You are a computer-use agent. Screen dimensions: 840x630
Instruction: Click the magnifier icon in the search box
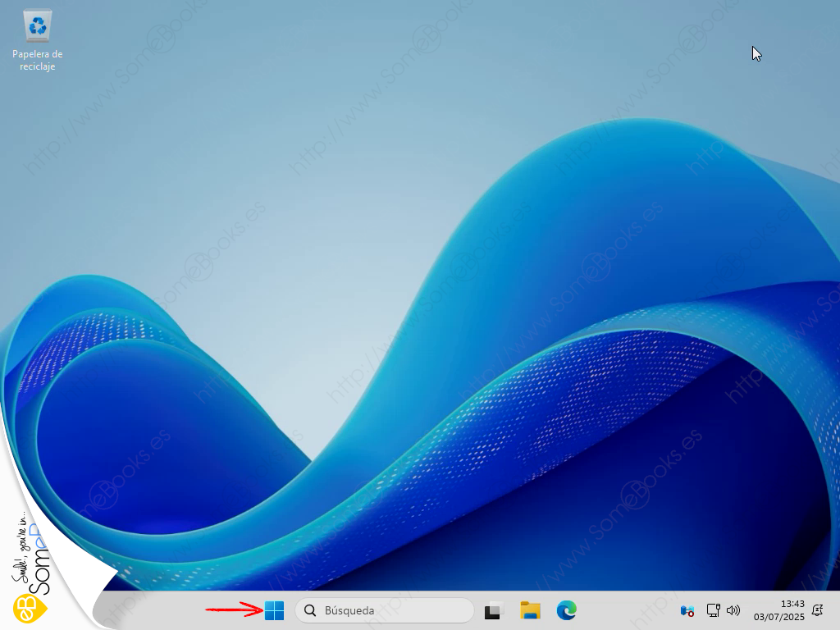click(x=310, y=610)
